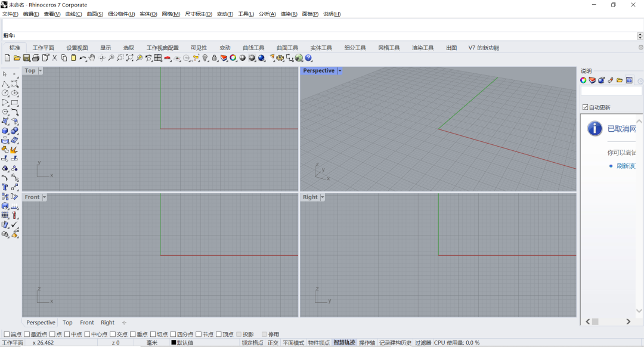Open the Help question mark icon
Screen dimensions: 644x347
point(308,58)
